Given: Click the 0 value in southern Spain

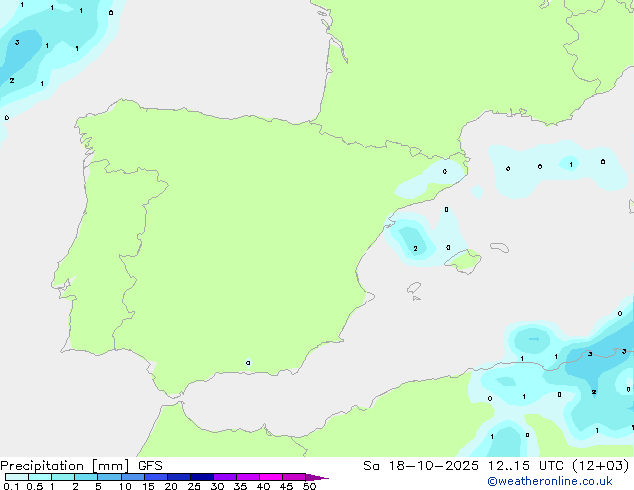Looking at the screenshot, I should pyautogui.click(x=248, y=363).
